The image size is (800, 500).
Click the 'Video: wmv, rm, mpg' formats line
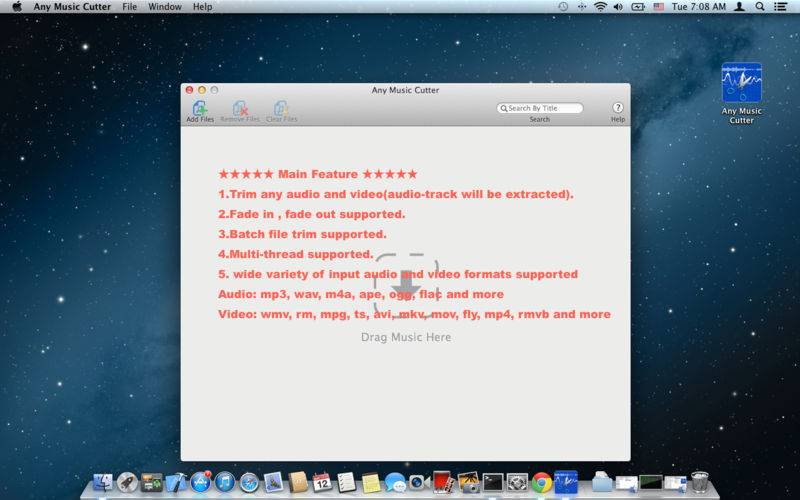pyautogui.click(x=414, y=314)
